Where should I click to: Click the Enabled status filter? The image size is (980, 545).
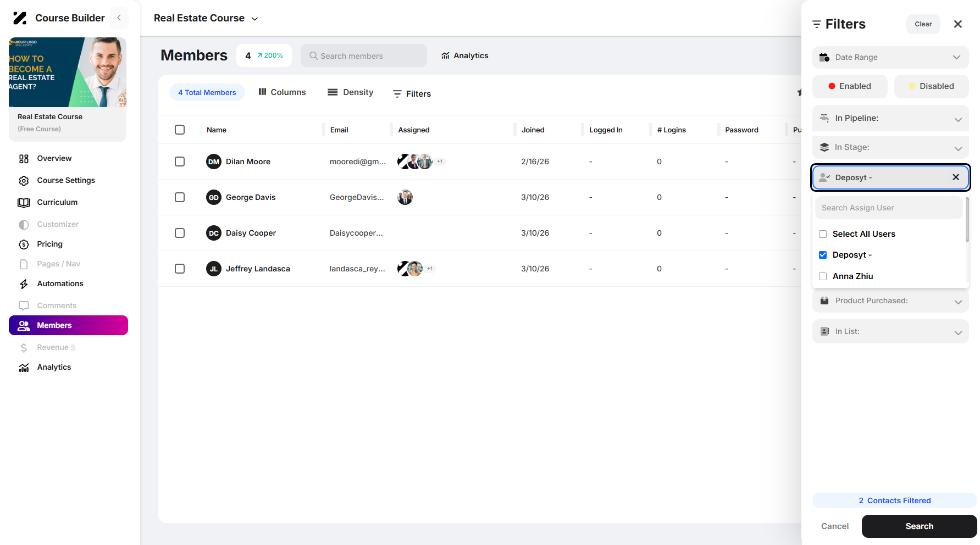pos(850,86)
